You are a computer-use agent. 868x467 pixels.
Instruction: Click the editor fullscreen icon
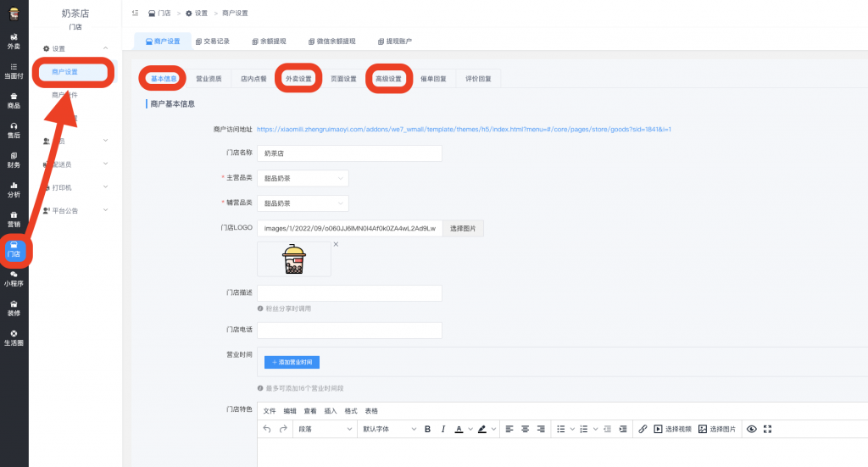click(768, 429)
